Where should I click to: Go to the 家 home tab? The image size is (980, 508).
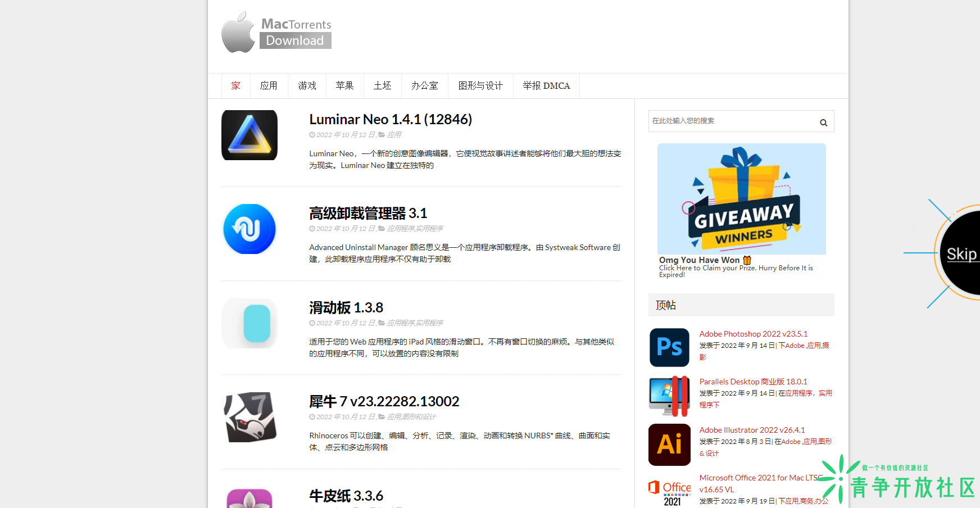tap(236, 85)
